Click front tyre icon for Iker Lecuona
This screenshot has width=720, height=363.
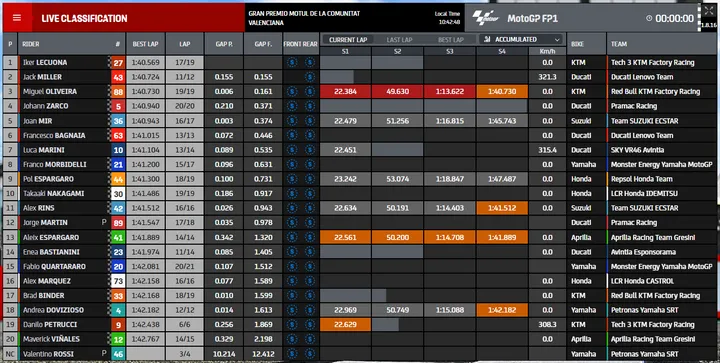[x=292, y=62]
